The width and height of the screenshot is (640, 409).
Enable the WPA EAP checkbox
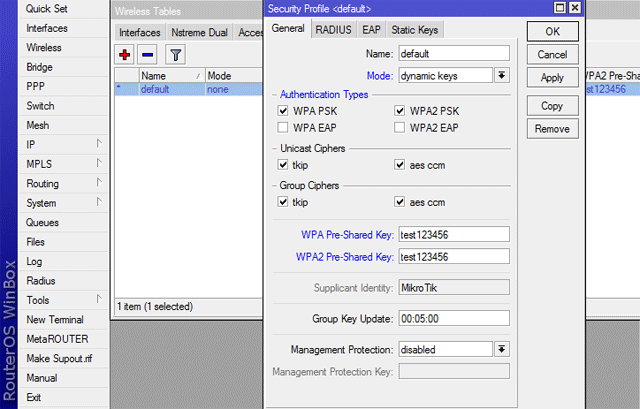click(x=283, y=127)
